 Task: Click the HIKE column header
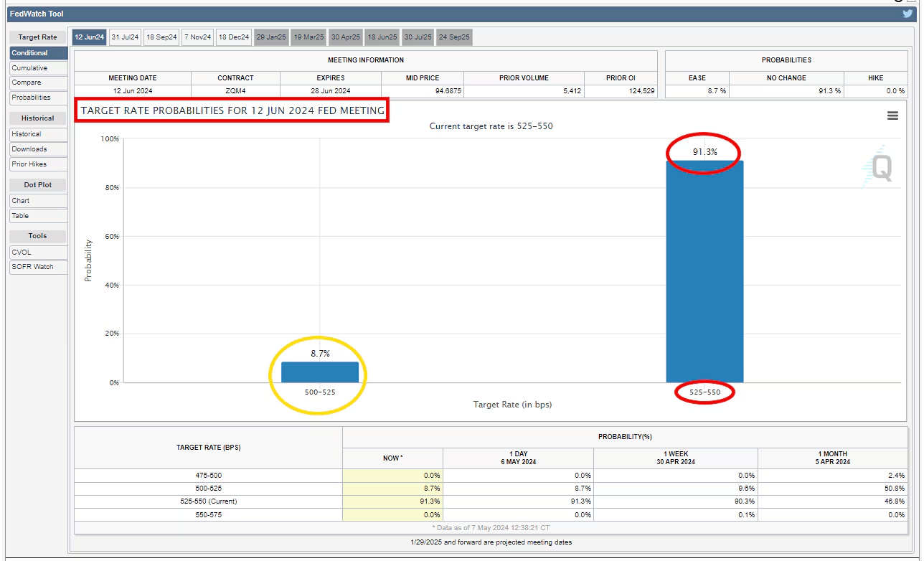876,77
